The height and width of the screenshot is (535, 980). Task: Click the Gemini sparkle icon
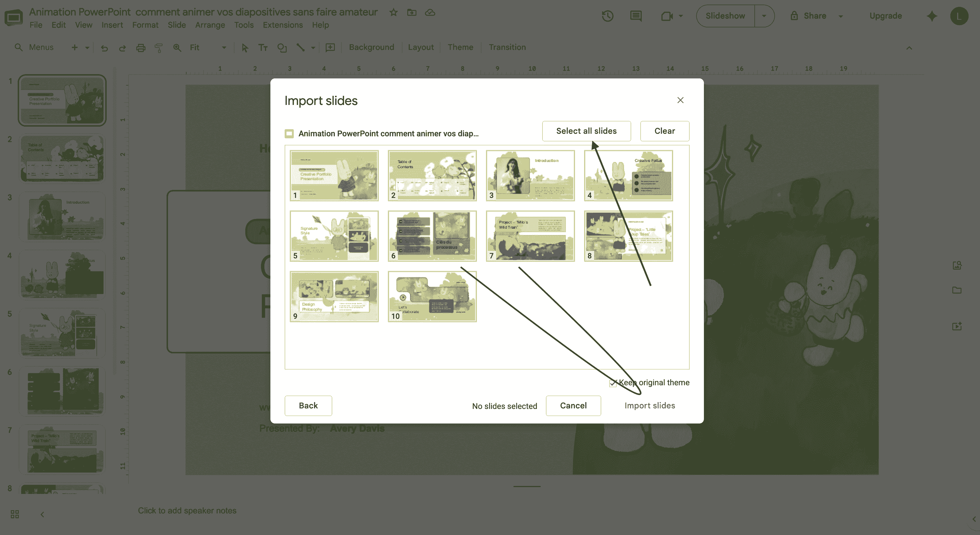pyautogui.click(x=932, y=16)
